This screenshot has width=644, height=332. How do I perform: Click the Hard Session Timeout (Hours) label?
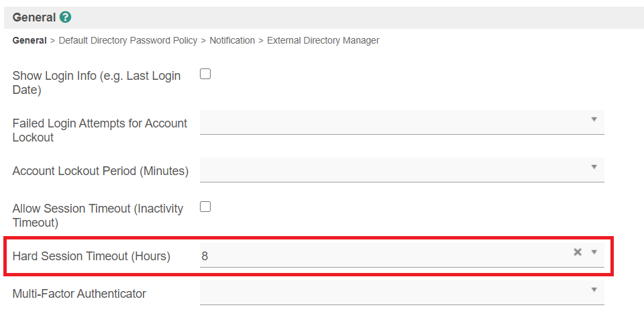(91, 256)
